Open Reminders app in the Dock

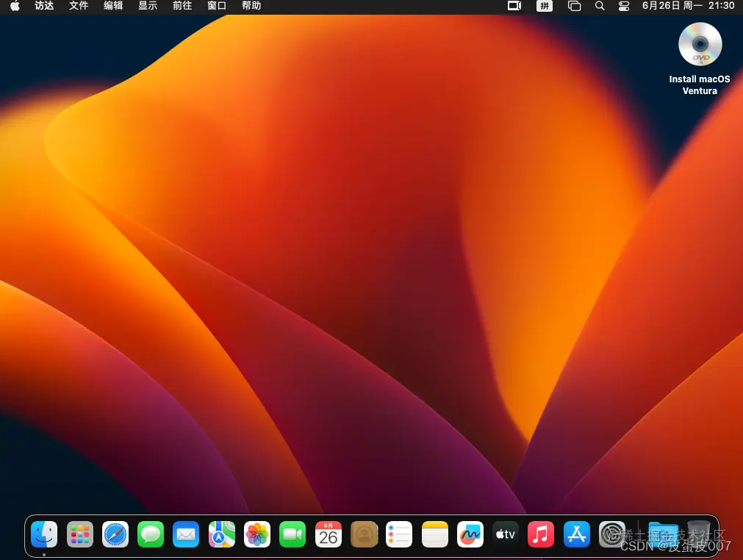point(399,534)
